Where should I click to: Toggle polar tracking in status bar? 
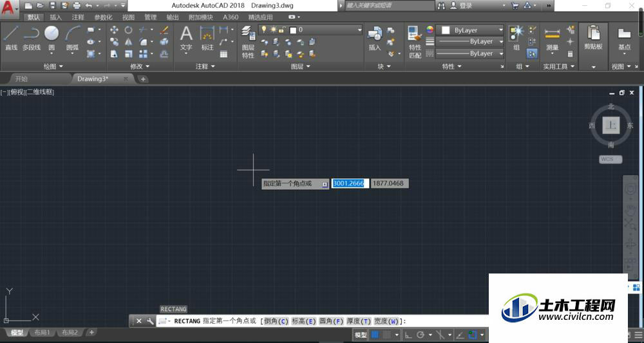421,335
